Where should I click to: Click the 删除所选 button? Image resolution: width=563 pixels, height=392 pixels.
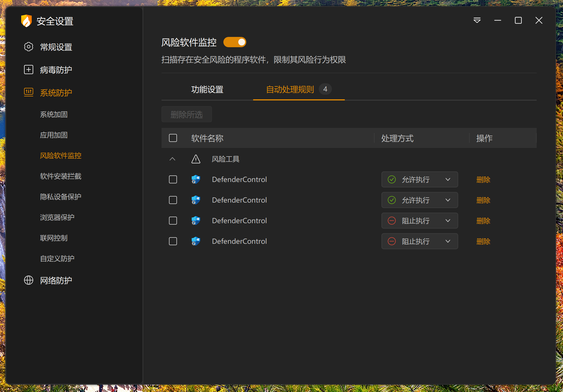pos(187,114)
